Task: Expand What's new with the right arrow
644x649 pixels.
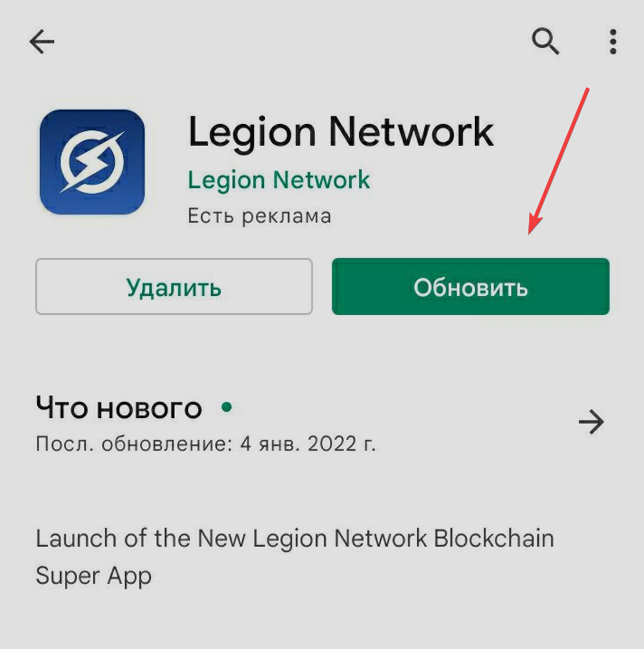Action: pos(592,422)
